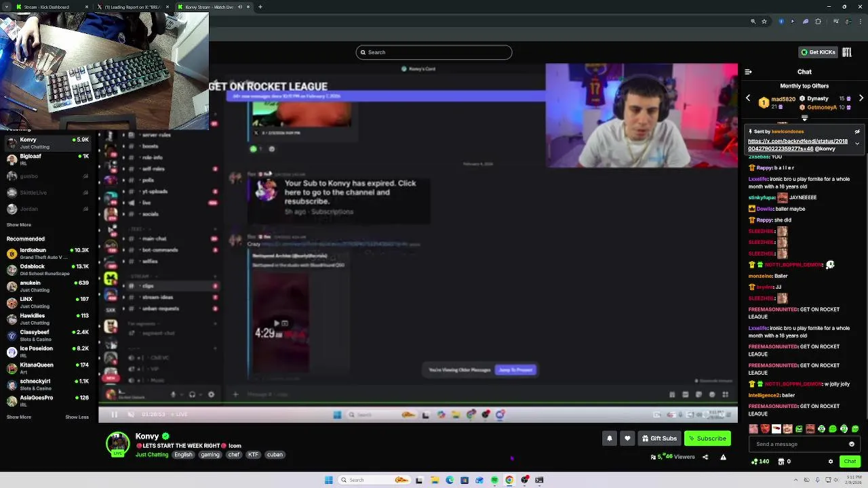Click the first emote in quick emotes
This screenshot has height=488, width=868.
tap(753, 429)
